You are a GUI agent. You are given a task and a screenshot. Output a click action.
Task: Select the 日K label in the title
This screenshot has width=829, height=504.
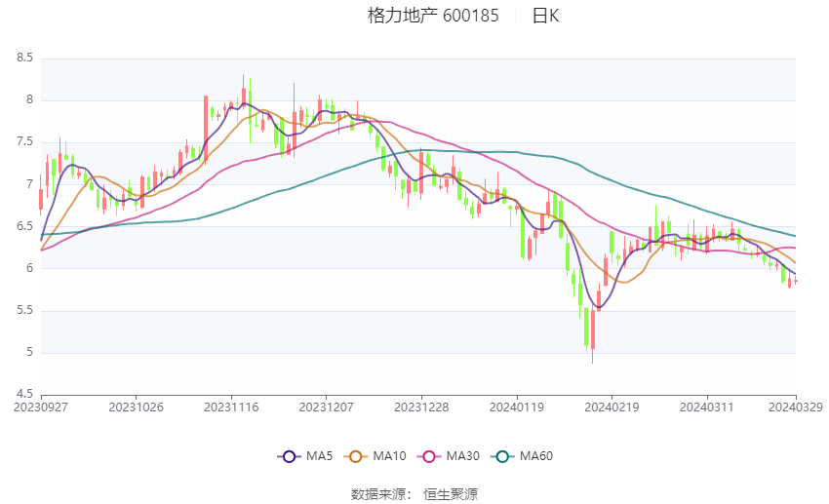pos(545,16)
